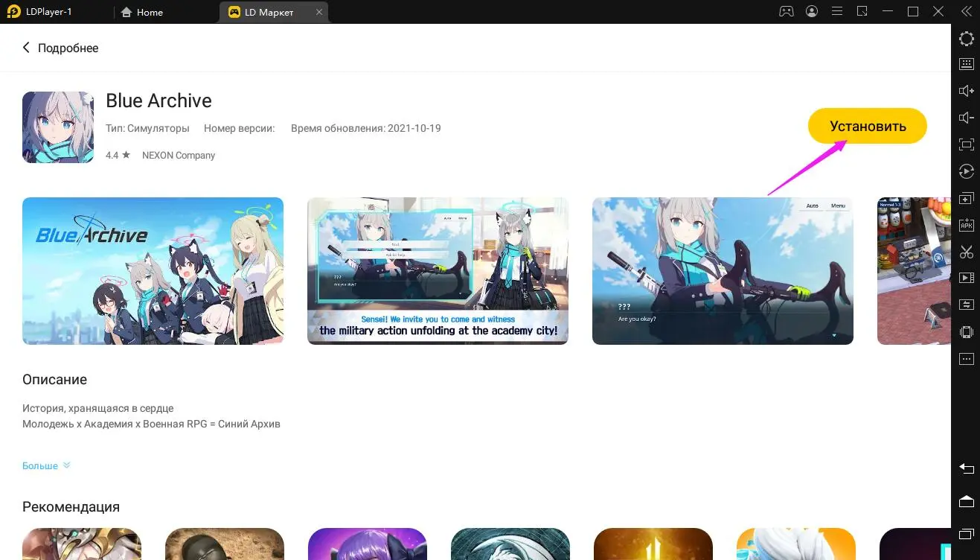
Task: Open the ice cream swirl recommended app
Action: pos(796,544)
